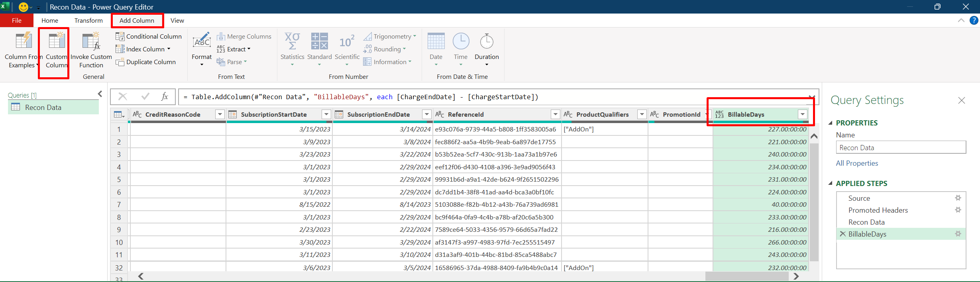Switch to the Home tab
This screenshot has width=980, height=282.
coord(50,20)
